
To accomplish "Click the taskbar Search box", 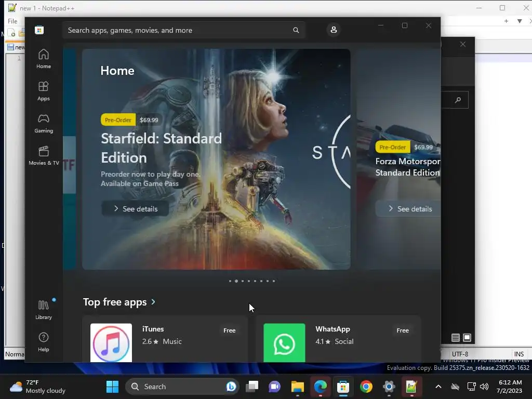I will 182,387.
